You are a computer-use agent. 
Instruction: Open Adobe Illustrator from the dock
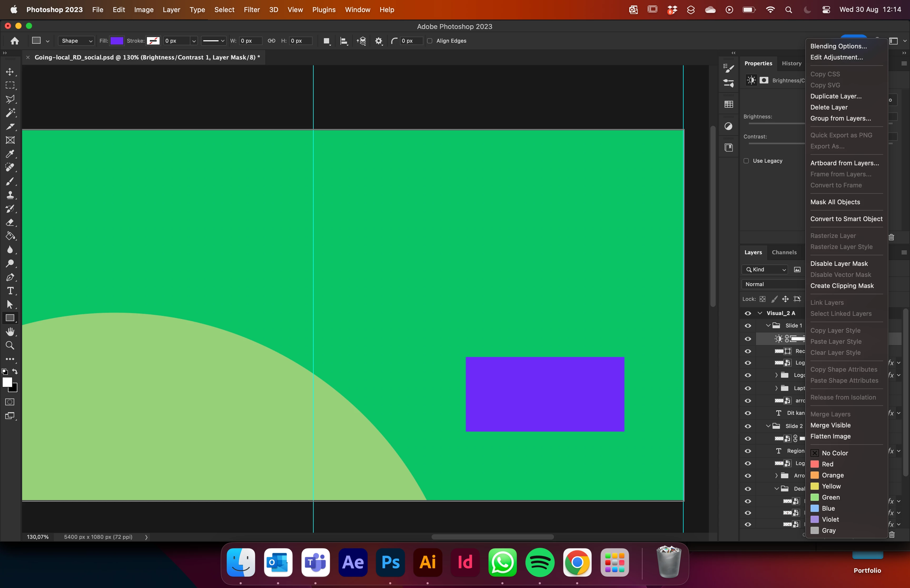(x=427, y=562)
